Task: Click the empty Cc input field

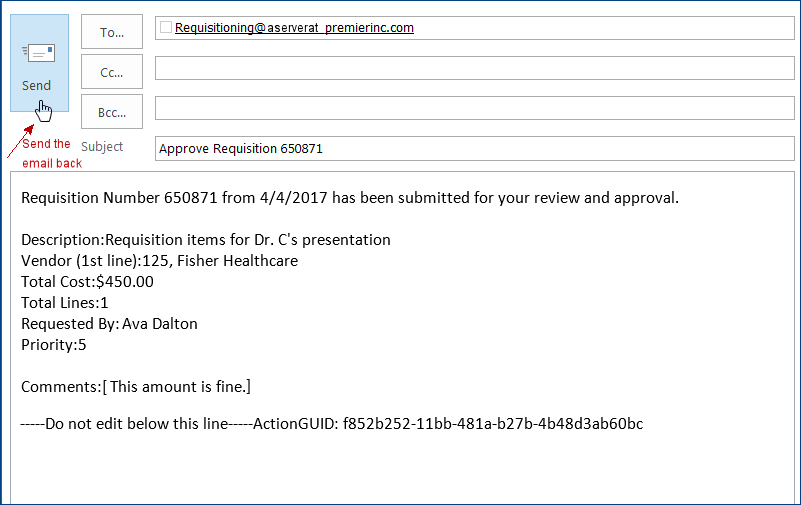Action: [474, 68]
